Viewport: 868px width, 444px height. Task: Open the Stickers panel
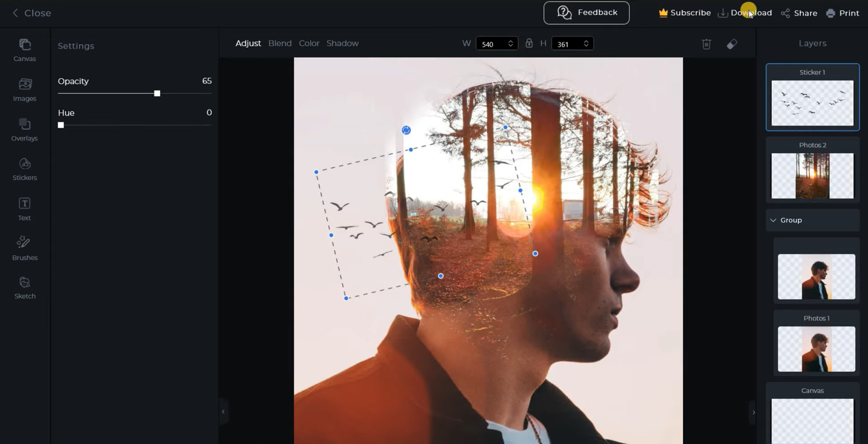pos(24,168)
